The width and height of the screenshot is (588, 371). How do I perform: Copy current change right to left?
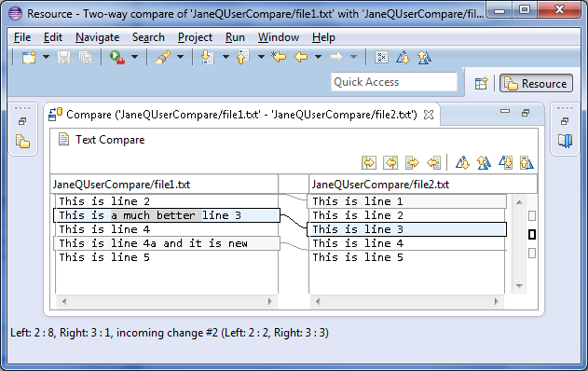click(x=433, y=163)
